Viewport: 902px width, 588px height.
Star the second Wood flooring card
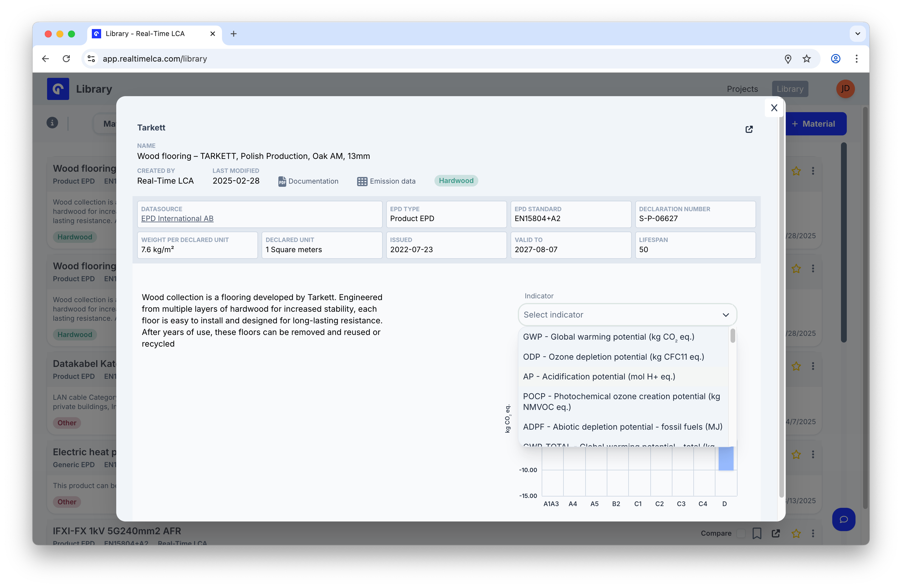[x=796, y=269]
